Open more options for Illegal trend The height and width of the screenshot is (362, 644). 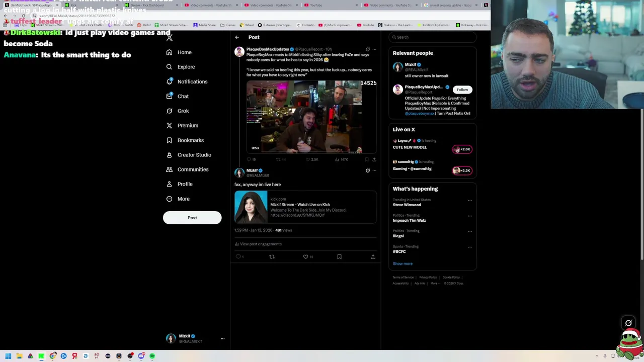click(x=470, y=231)
